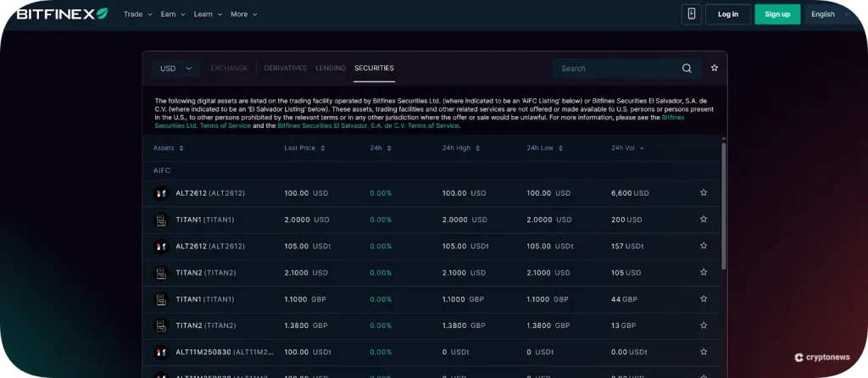This screenshot has width=868, height=378.
Task: Open the USD currency dropdown
Action: [x=176, y=69]
